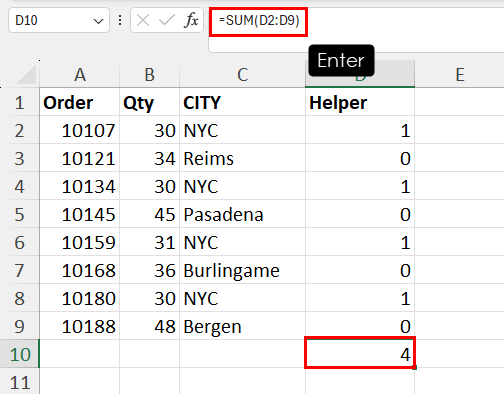Open the Insert Function fx icon
Viewport: 504px width, 394px height.
[191, 21]
